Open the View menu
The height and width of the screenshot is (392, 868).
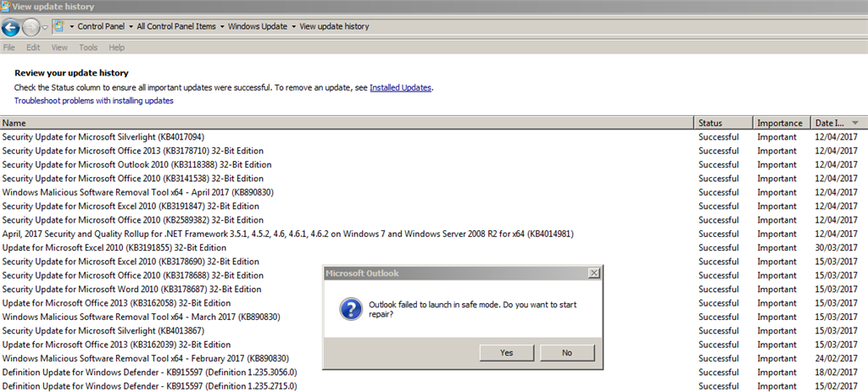[59, 47]
